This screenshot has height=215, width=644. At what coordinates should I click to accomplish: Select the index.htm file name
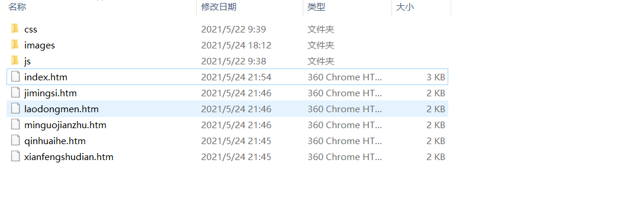coord(46,77)
